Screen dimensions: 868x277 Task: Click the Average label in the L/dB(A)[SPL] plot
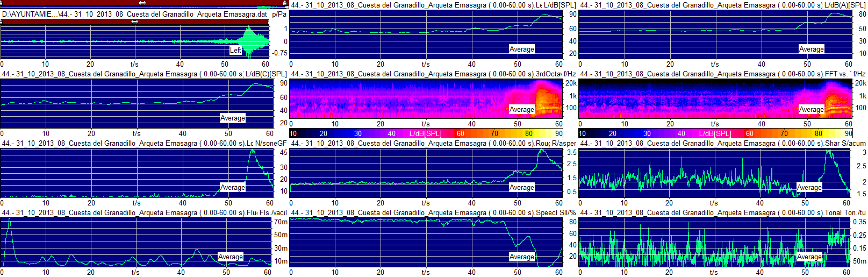(811, 49)
